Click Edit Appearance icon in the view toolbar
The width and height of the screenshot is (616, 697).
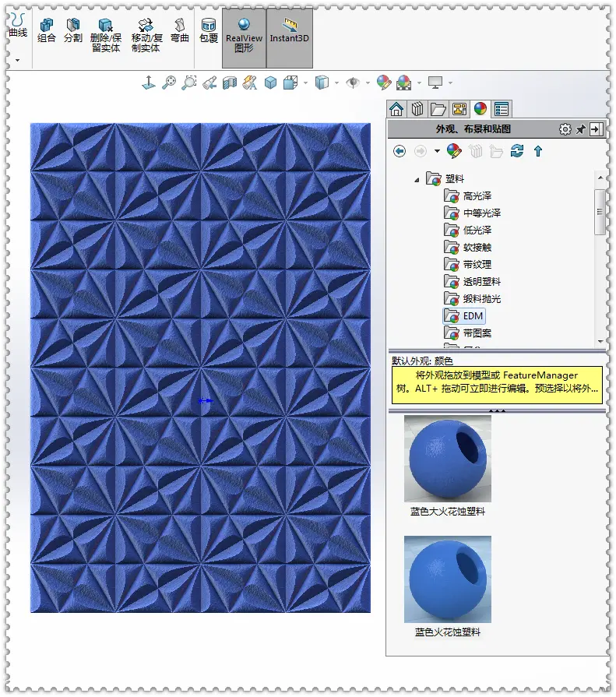tap(384, 83)
